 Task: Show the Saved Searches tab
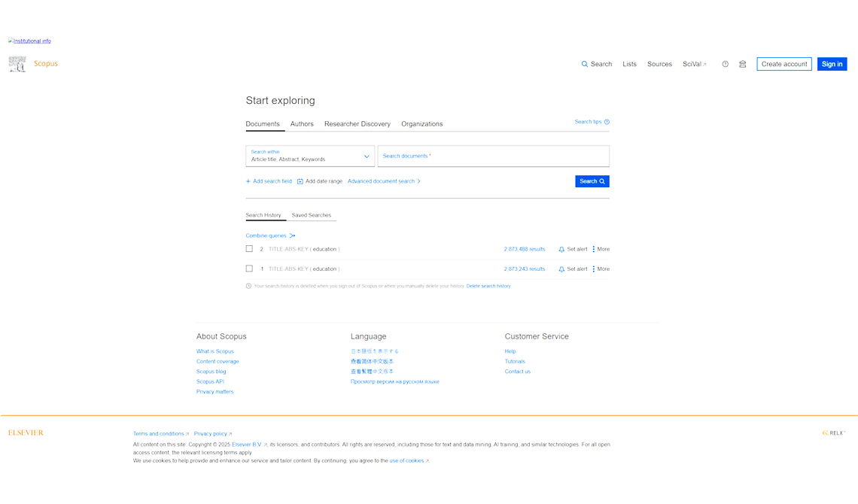312,215
